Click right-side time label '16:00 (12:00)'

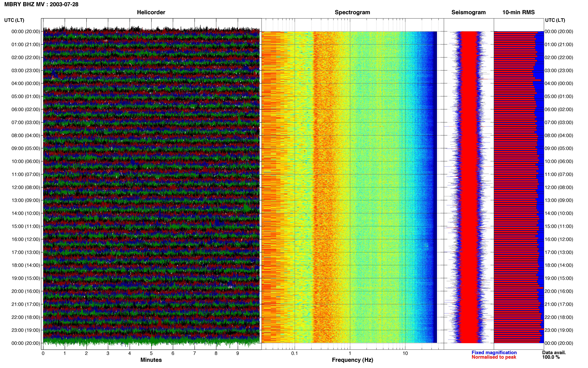[559, 239]
